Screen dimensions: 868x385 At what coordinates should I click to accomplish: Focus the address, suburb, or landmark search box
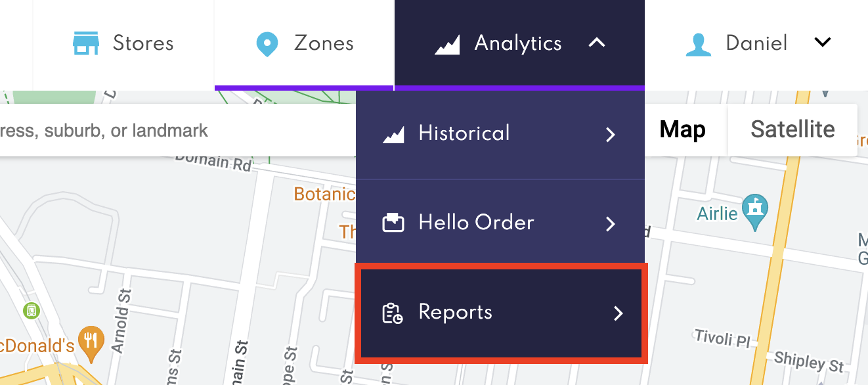click(x=177, y=130)
